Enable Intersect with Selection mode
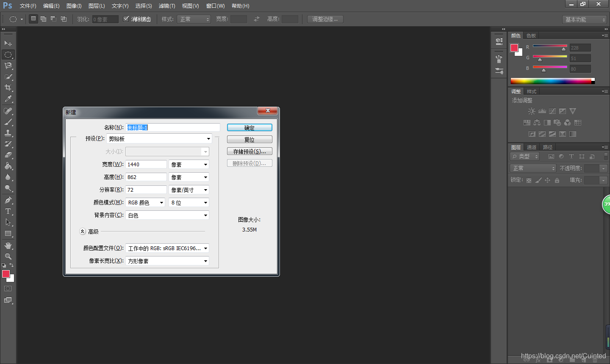Screen dimensions: 610x364 [64, 19]
